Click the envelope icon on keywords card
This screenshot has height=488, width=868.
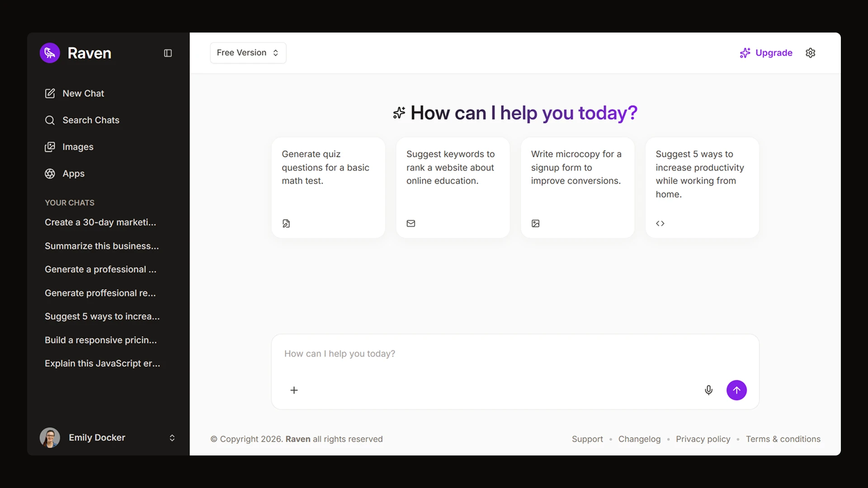pyautogui.click(x=410, y=223)
